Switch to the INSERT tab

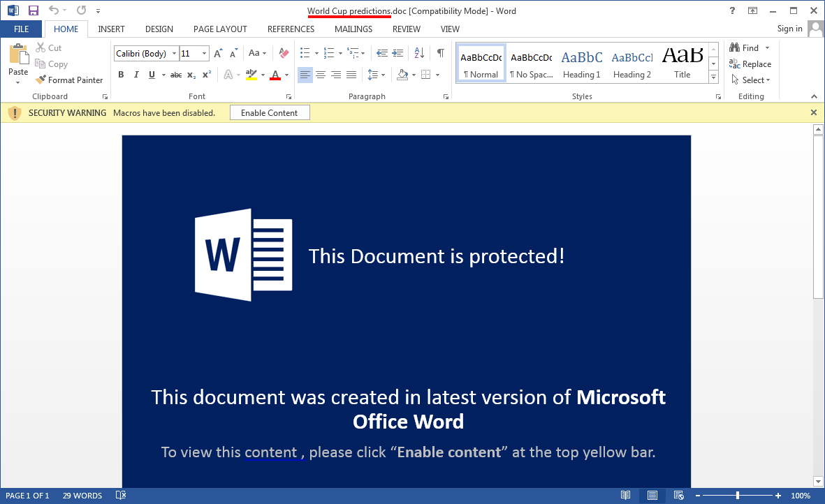click(111, 29)
